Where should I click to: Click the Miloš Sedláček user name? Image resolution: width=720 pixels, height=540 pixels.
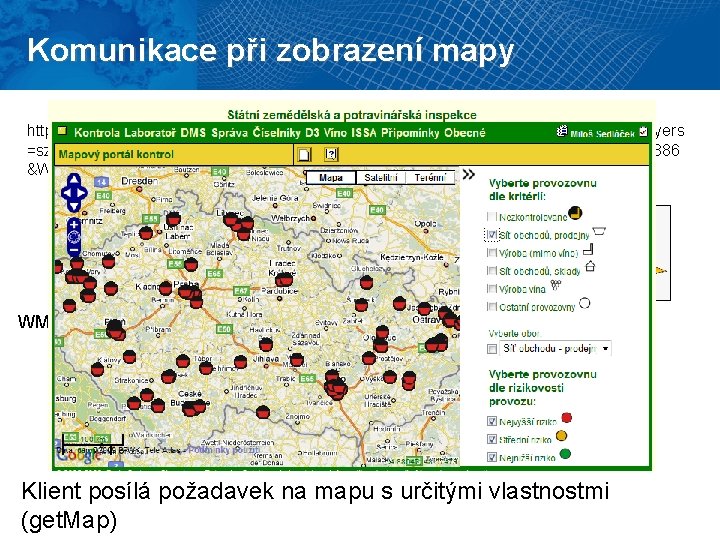click(x=602, y=134)
